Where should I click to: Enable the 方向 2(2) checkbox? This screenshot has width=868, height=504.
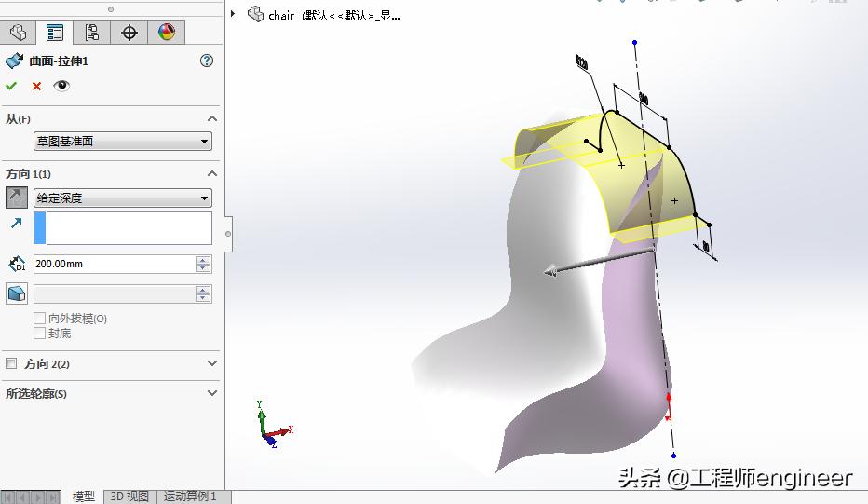coord(11,363)
